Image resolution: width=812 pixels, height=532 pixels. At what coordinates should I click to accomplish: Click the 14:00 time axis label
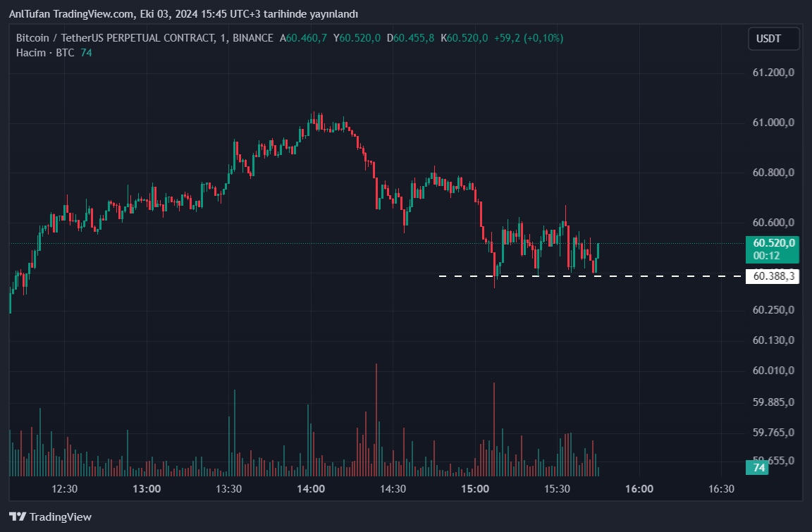[311, 488]
